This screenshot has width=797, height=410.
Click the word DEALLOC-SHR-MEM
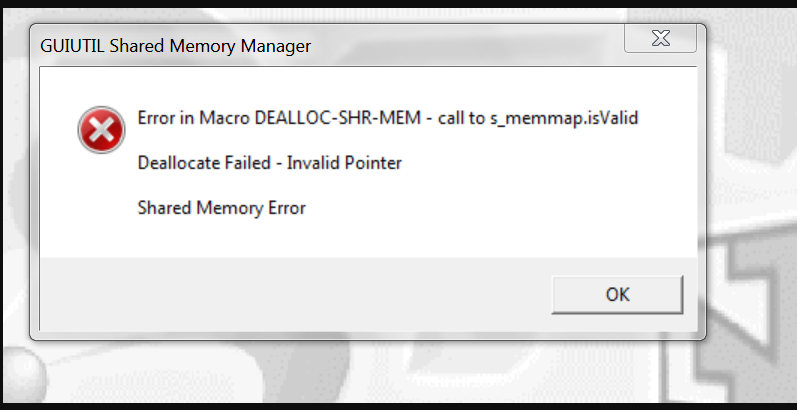pyautogui.click(x=338, y=118)
